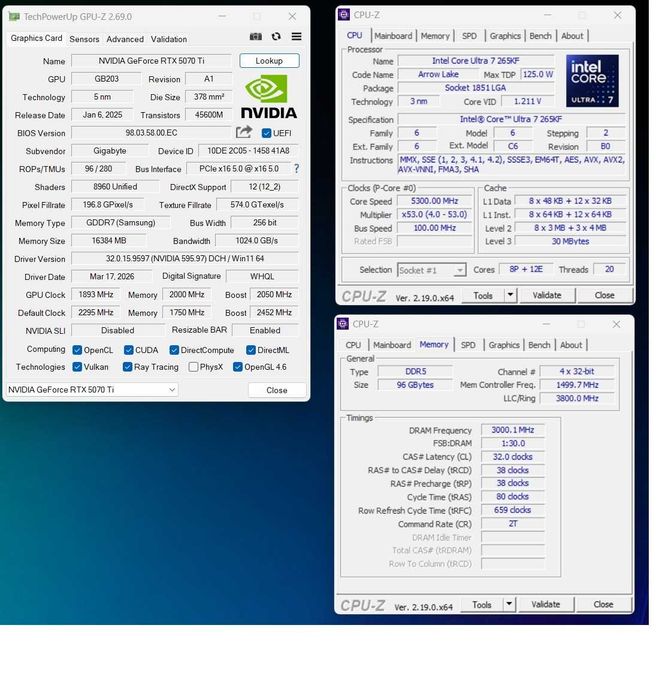This screenshot has height=700, width=659.
Task: Open Bench tab in top CPU-Z window
Action: coord(540,36)
